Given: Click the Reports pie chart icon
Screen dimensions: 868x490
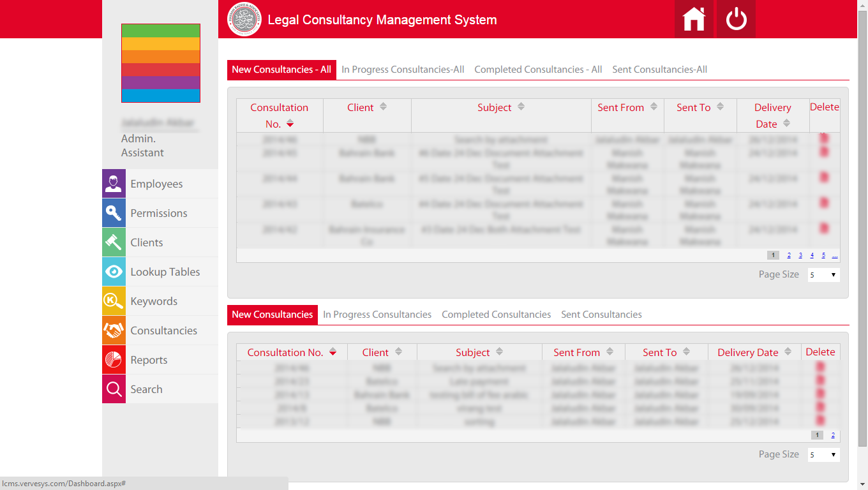Looking at the screenshot, I should pyautogui.click(x=114, y=360).
